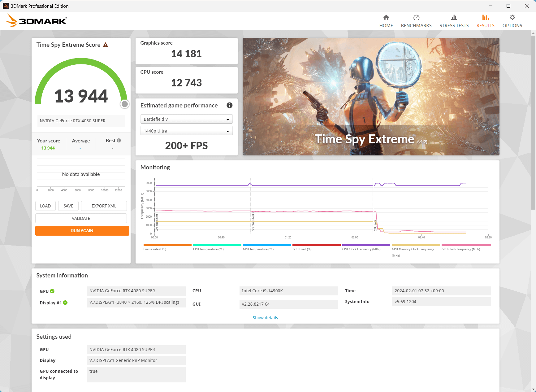Image resolution: width=536 pixels, height=392 pixels.
Task: Go to STRESS TESTS tab label
Action: pos(454,26)
